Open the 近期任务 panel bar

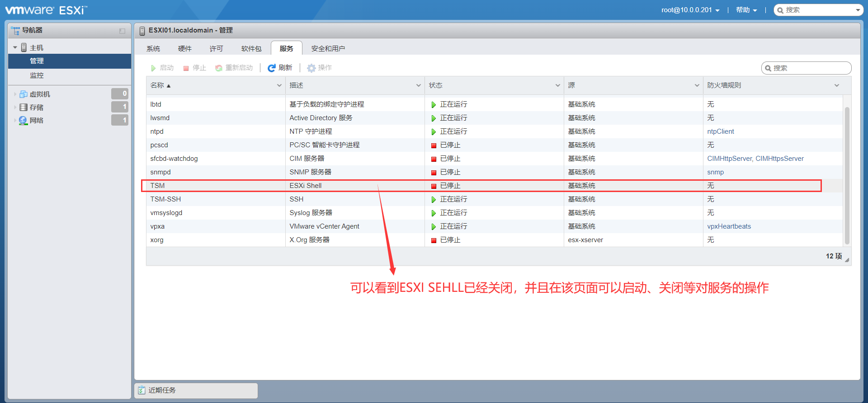196,390
